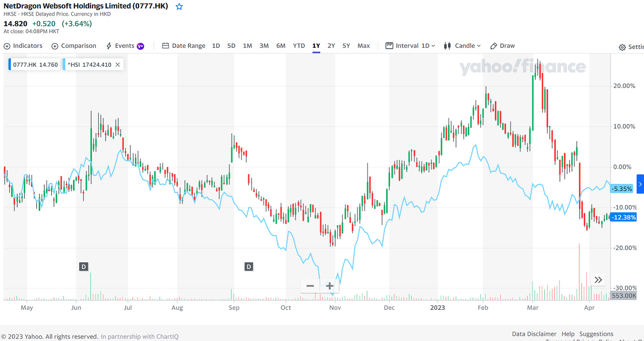The width and height of the screenshot is (644, 341).
Task: Click the NetDragon Websoft Holdings title
Action: (x=86, y=6)
